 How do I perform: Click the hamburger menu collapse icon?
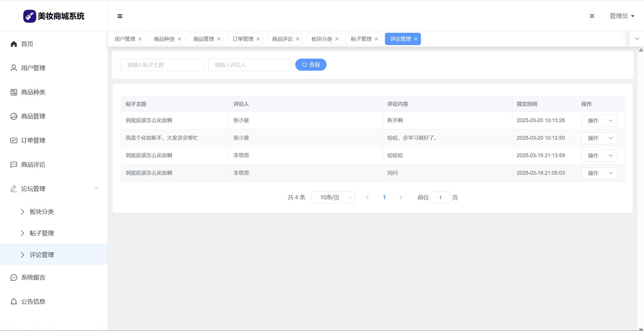click(120, 16)
